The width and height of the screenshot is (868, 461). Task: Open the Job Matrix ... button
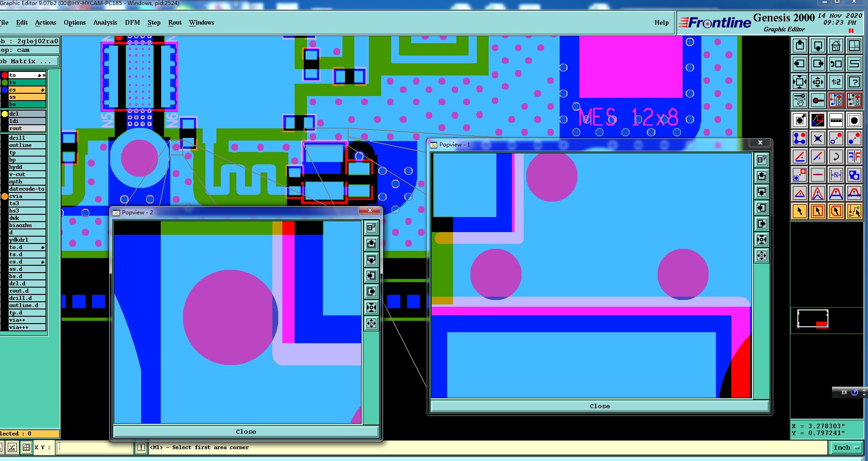point(29,61)
